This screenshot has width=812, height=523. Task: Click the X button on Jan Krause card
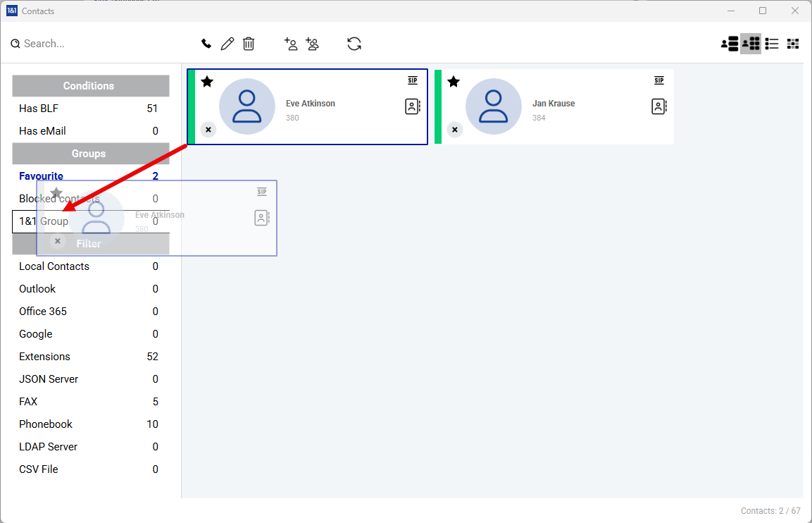[x=455, y=130]
